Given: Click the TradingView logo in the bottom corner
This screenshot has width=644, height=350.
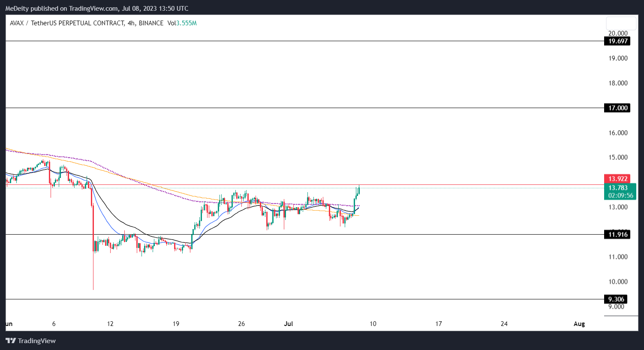Looking at the screenshot, I should click(30, 341).
